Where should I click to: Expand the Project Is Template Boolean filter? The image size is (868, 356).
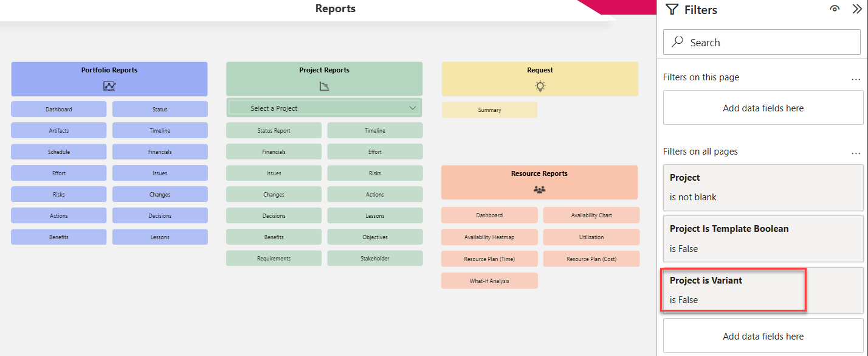click(763, 238)
